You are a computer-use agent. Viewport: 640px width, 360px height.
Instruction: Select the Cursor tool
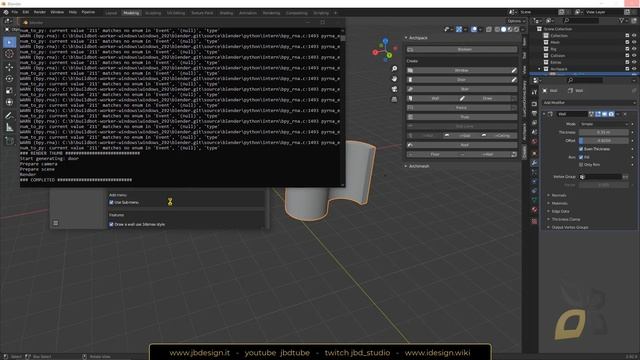tap(9, 54)
